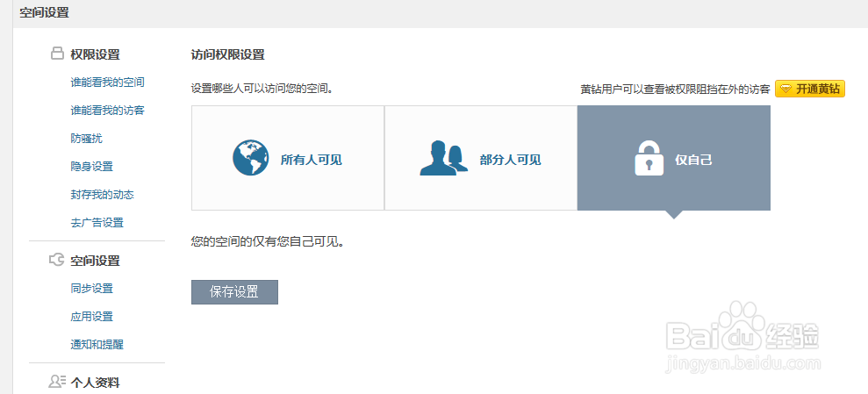Click the 保存设置 button
Viewport: 868px width, 394px height.
click(234, 292)
